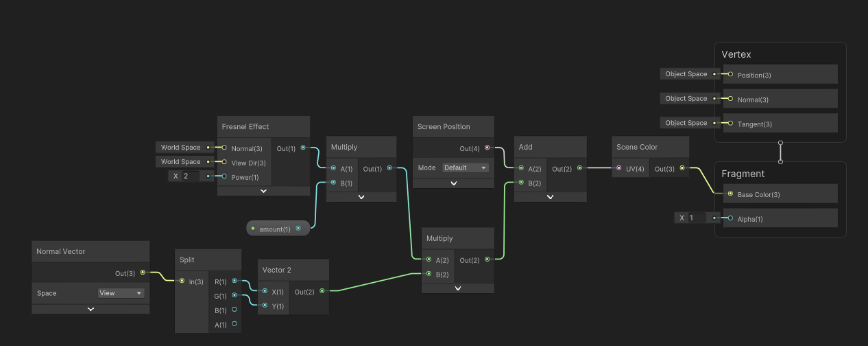This screenshot has height=346, width=868.
Task: Click the Fragment Base Color(3) input port
Action: [730, 194]
